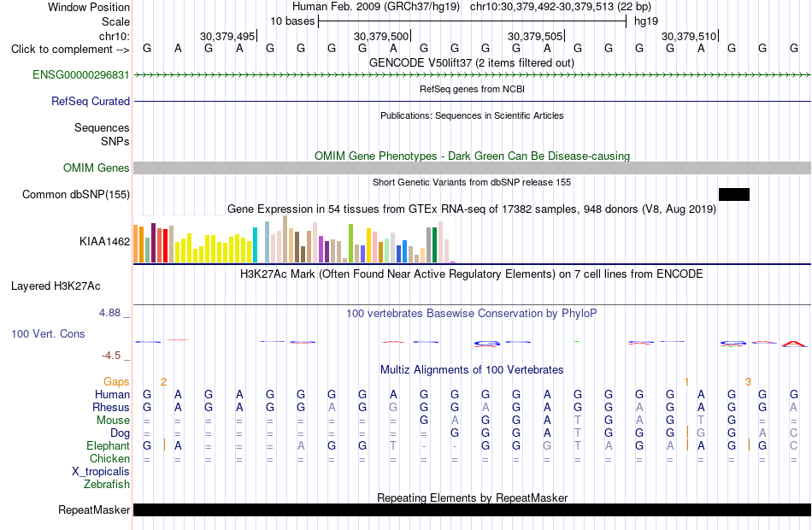Open Publications: Sequences in Scientific Articles title
812x530 pixels.
point(472,115)
